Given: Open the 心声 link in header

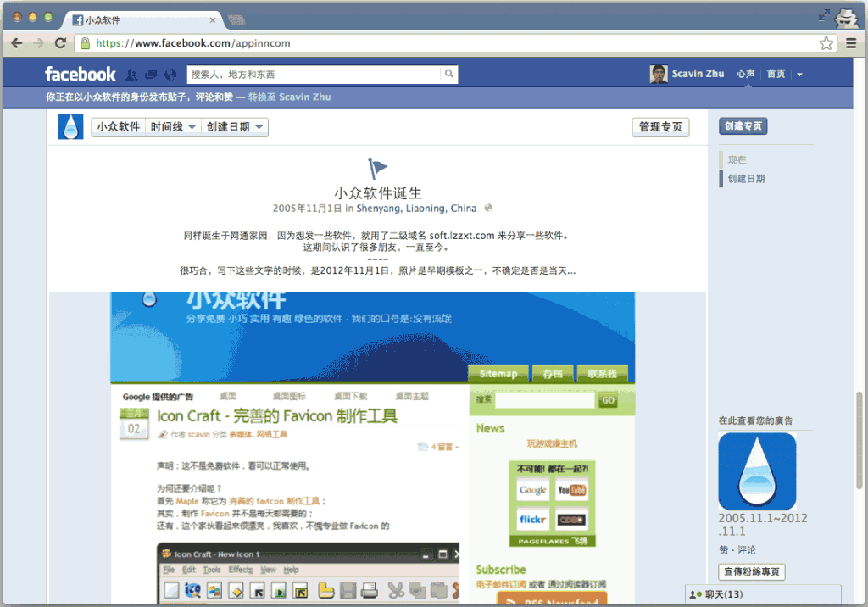Looking at the screenshot, I should (745, 74).
